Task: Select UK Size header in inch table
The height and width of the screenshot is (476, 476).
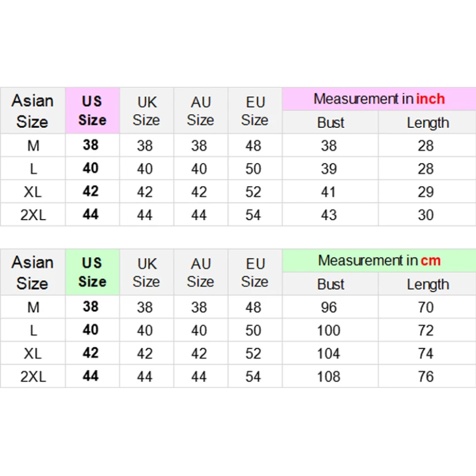Action: tap(146, 111)
